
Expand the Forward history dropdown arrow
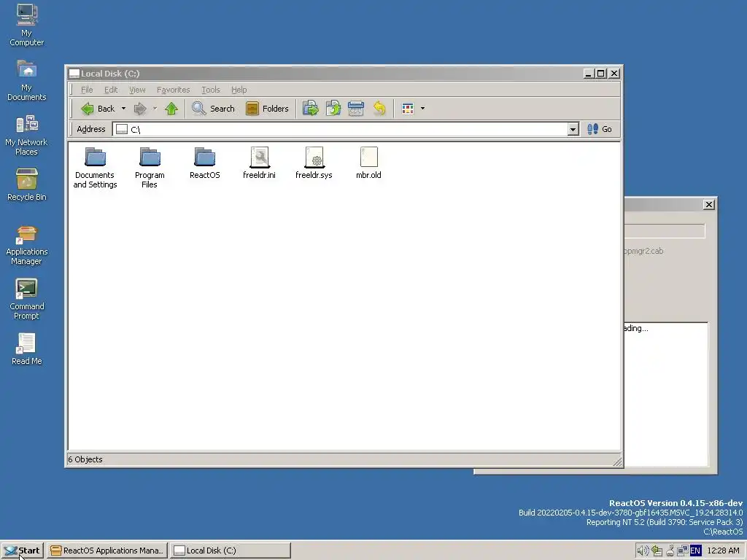(155, 109)
